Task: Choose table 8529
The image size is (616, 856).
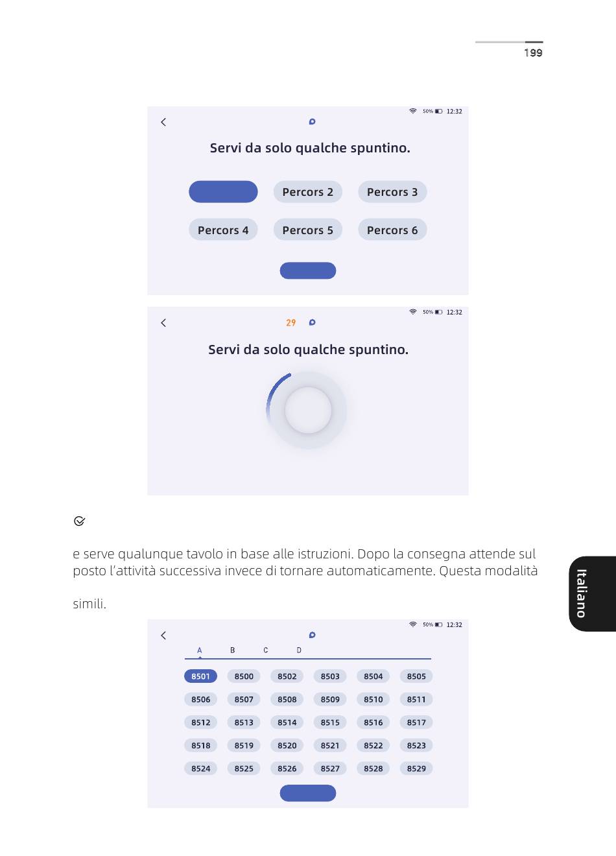Action: click(416, 768)
